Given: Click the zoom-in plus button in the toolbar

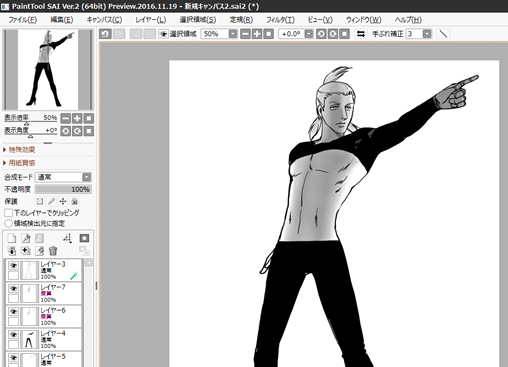Looking at the screenshot, I should (257, 34).
